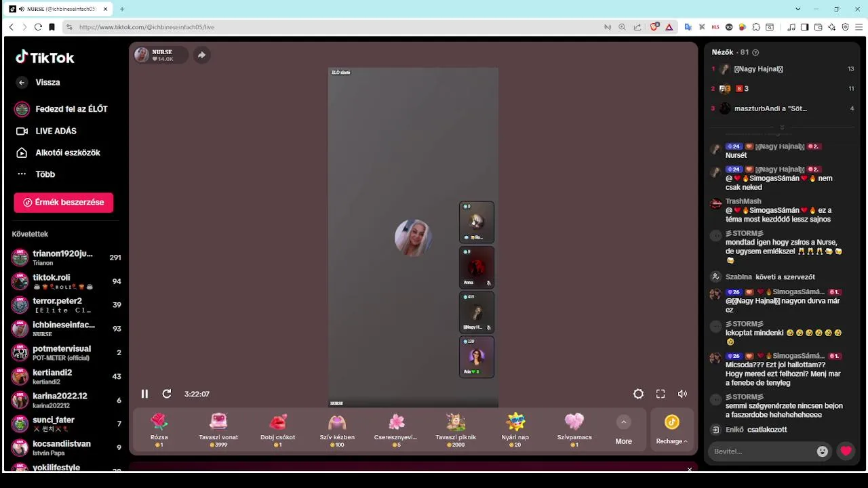Open Brave Wallet
The width and height of the screenshot is (868, 488).
pos(818,27)
